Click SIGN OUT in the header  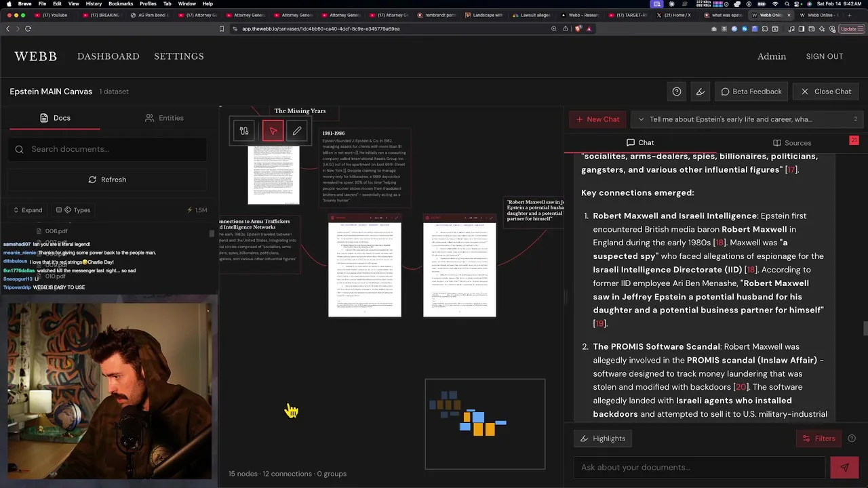click(x=825, y=56)
